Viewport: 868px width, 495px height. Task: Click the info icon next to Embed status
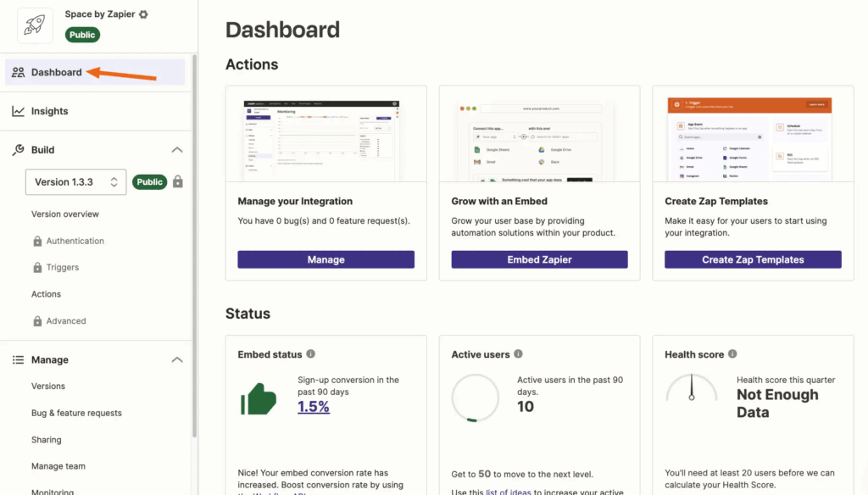[311, 354]
